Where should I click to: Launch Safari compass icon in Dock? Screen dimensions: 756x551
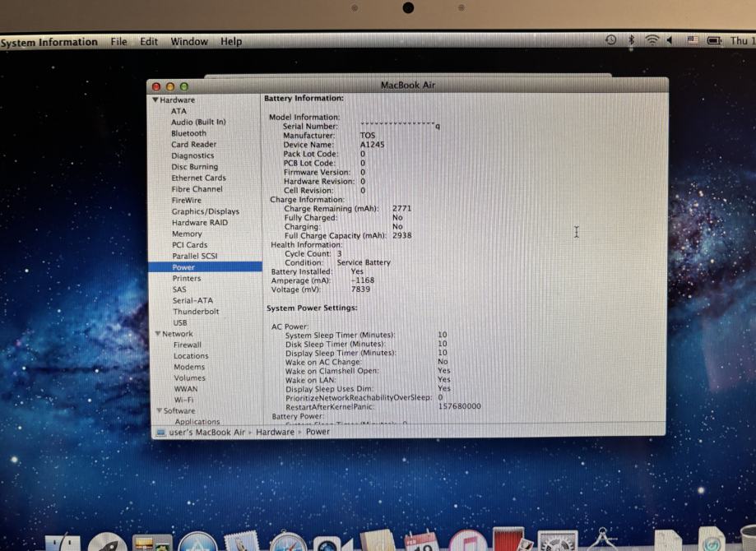[x=288, y=541]
